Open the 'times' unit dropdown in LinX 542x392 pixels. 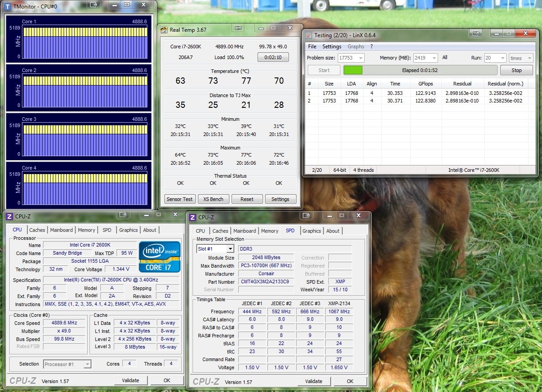[x=521, y=58]
